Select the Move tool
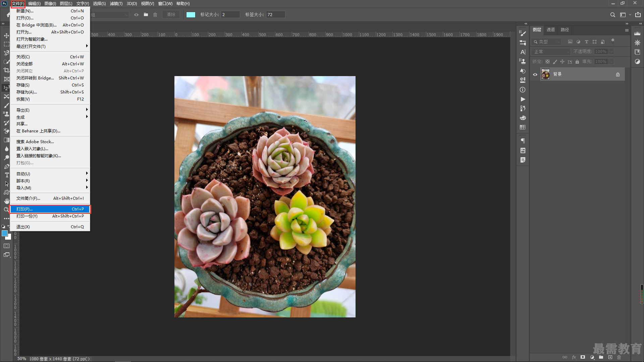 6,36
